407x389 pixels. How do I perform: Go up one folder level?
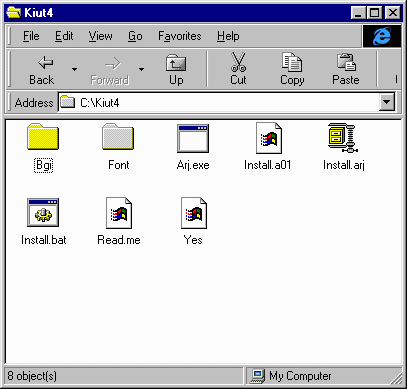(x=176, y=69)
